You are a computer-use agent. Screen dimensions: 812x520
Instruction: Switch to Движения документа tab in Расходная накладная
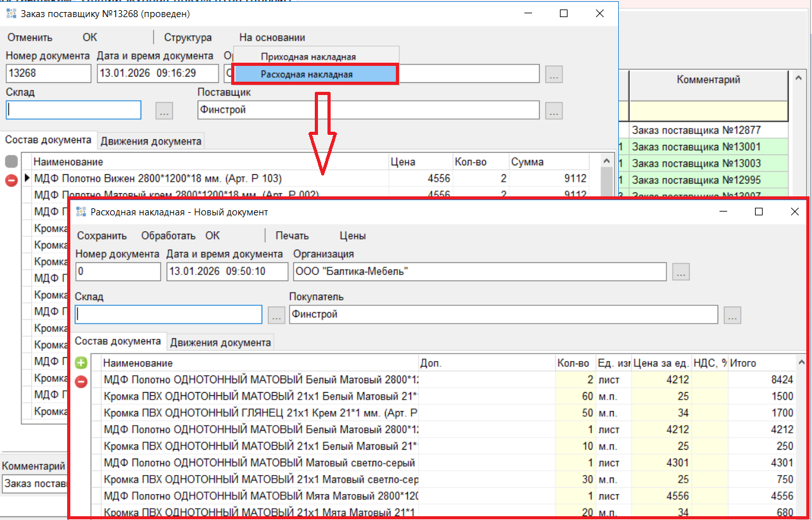[220, 343]
